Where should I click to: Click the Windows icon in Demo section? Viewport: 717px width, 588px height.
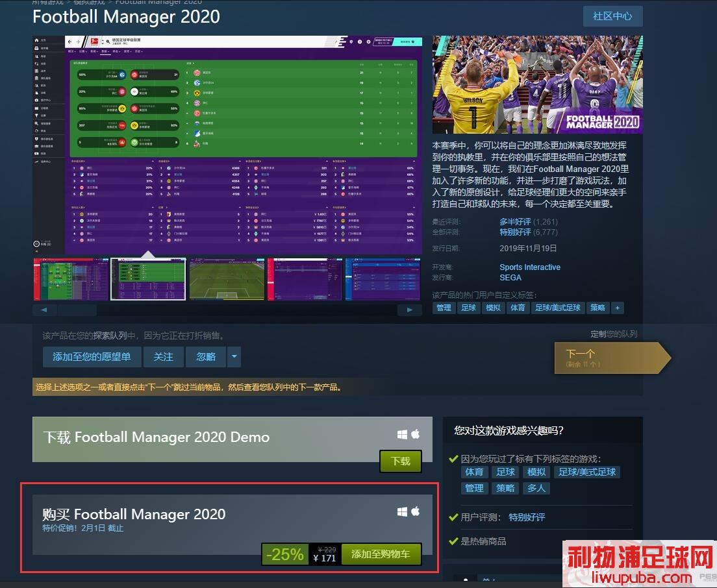tap(403, 434)
